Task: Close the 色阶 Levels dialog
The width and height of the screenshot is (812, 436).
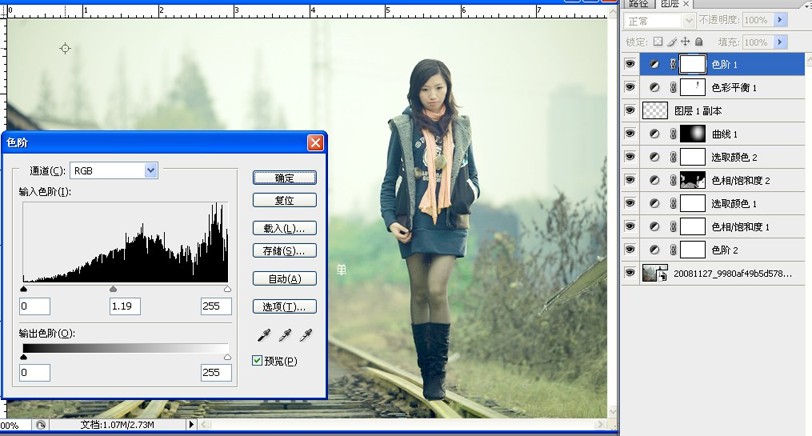Action: [315, 142]
